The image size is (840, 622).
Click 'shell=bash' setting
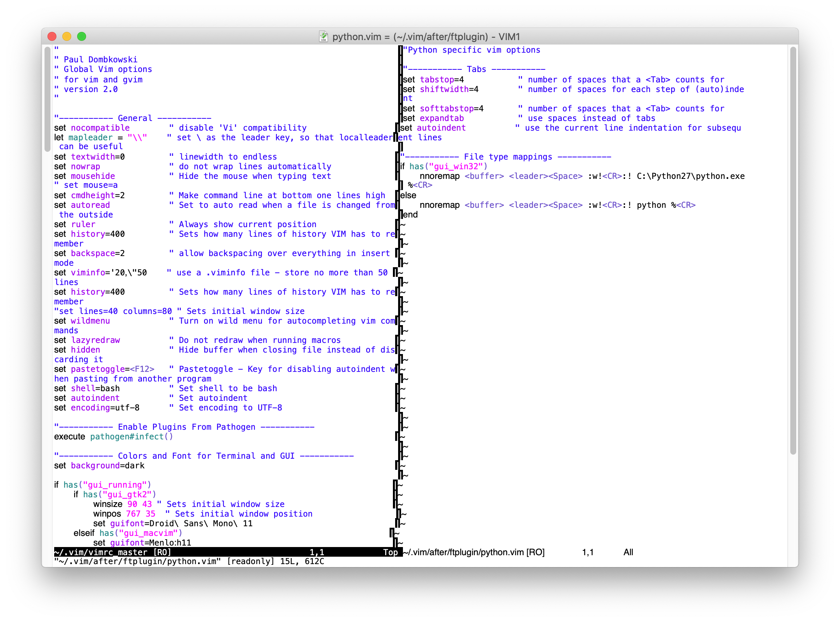pyautogui.click(x=96, y=389)
